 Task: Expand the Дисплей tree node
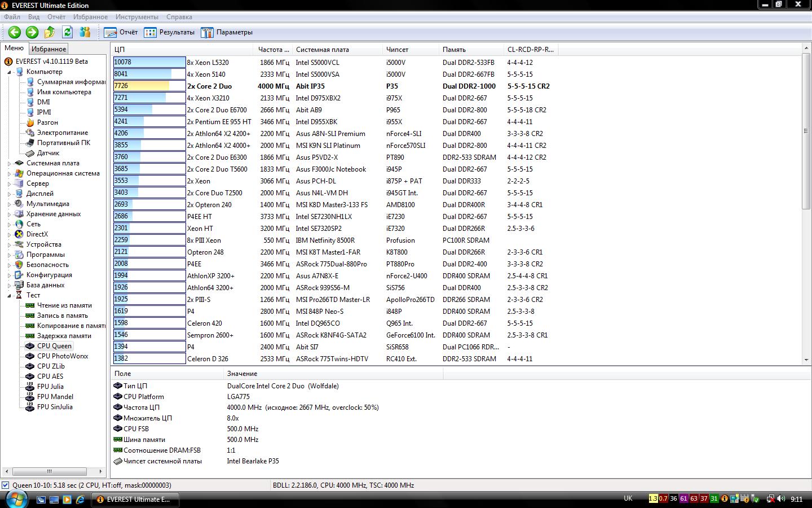click(x=9, y=194)
